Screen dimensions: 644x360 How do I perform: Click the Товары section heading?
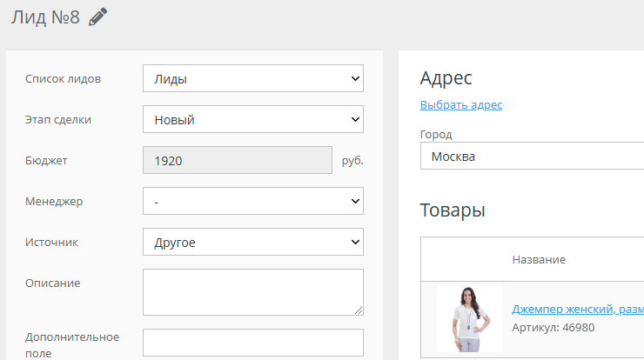pos(452,210)
